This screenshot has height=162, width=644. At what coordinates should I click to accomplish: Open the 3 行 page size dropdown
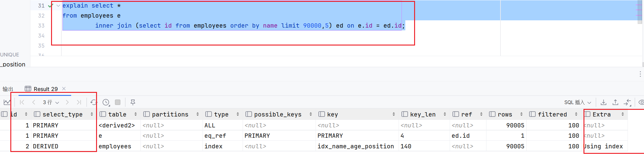click(51, 103)
